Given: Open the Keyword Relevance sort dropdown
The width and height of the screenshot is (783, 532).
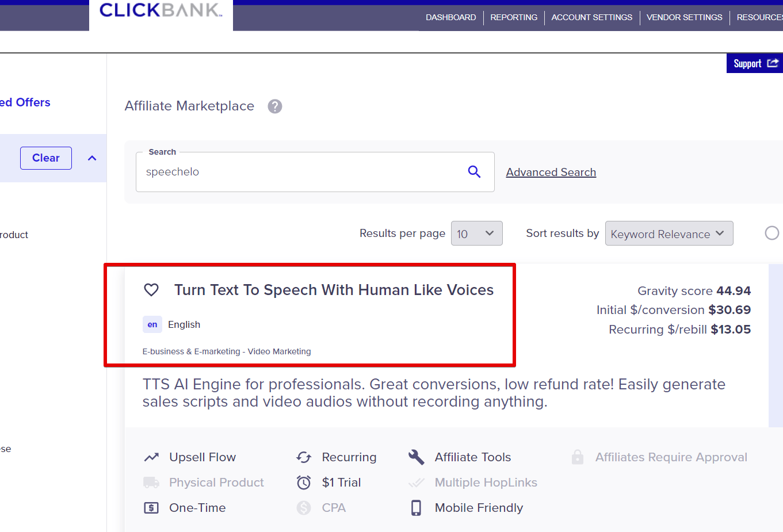Looking at the screenshot, I should coord(669,234).
